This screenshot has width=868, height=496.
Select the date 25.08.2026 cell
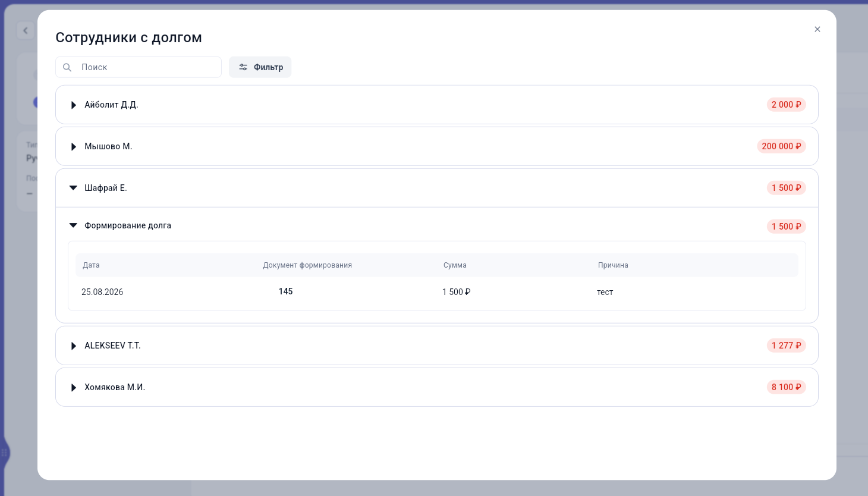102,292
